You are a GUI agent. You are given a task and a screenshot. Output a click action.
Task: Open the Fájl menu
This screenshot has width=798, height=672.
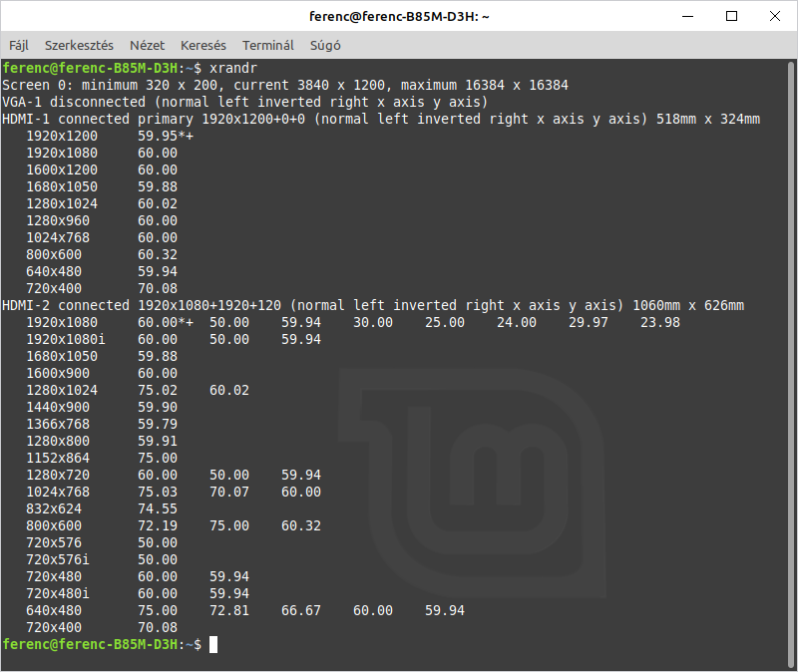19,45
